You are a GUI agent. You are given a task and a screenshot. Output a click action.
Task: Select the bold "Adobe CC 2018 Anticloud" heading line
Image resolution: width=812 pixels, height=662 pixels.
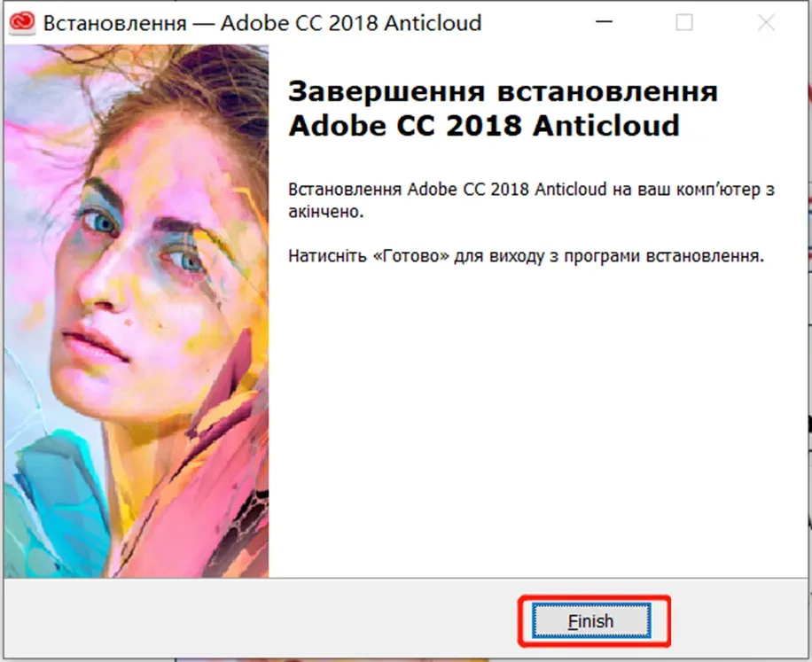point(484,126)
